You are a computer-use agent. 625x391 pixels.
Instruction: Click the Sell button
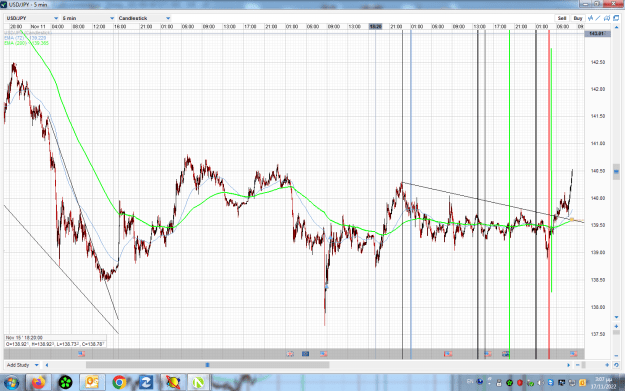tap(562, 18)
